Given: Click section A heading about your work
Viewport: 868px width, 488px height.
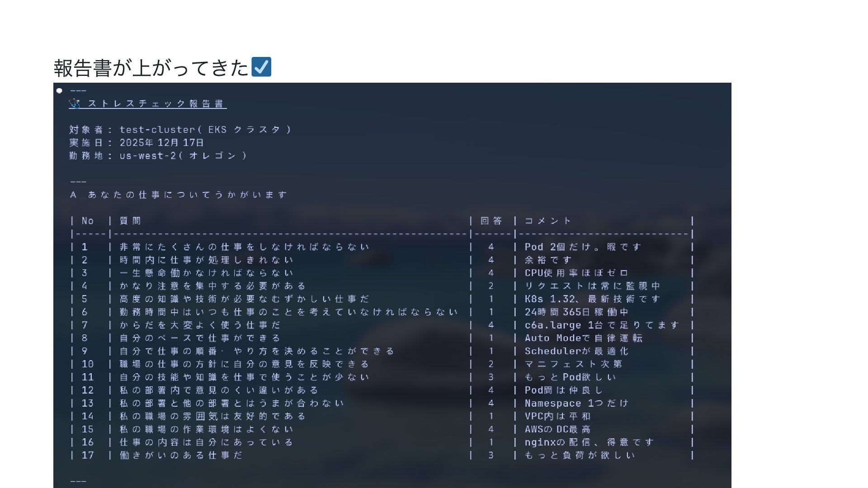Looking at the screenshot, I should pos(179,195).
